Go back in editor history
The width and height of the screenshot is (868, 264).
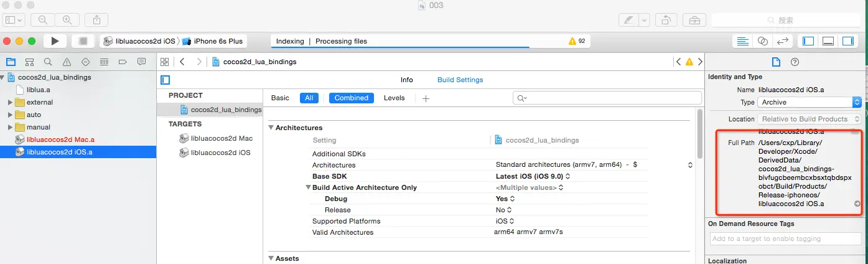[x=182, y=62]
